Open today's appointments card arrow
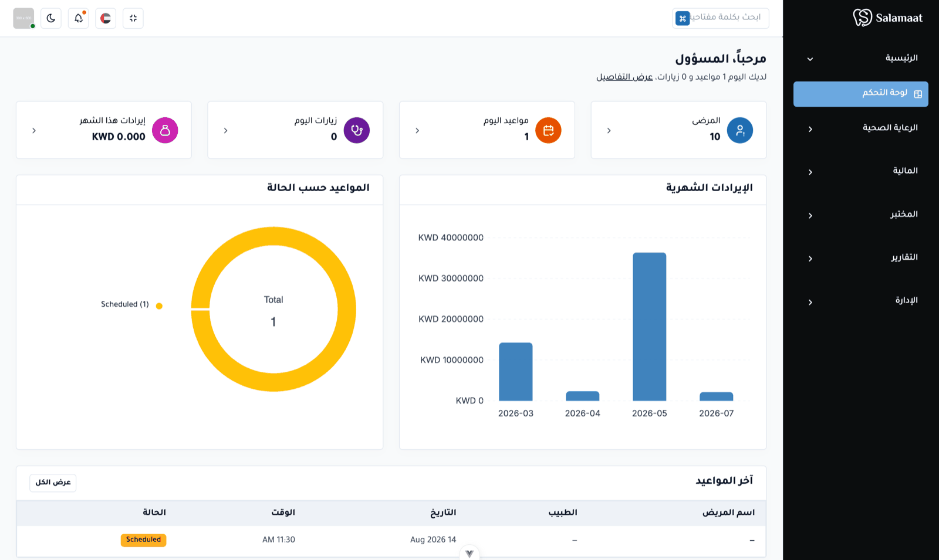 point(417,131)
